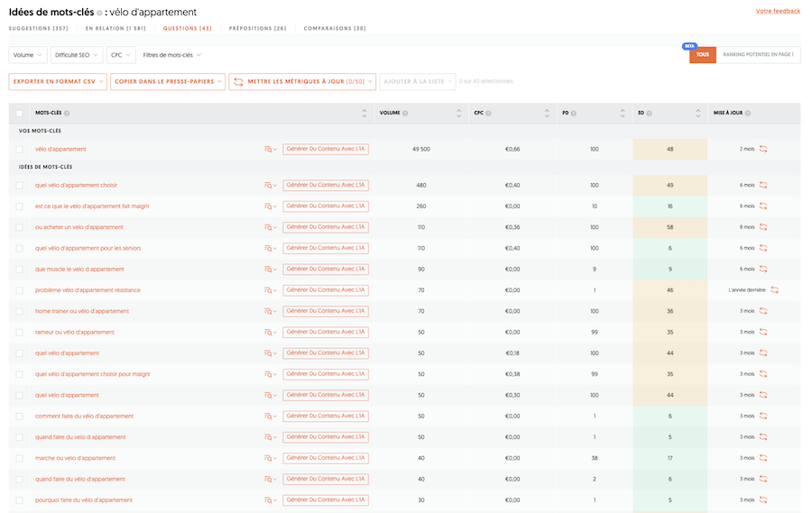
Task: Sort table by SD column arrows
Action: click(698, 114)
